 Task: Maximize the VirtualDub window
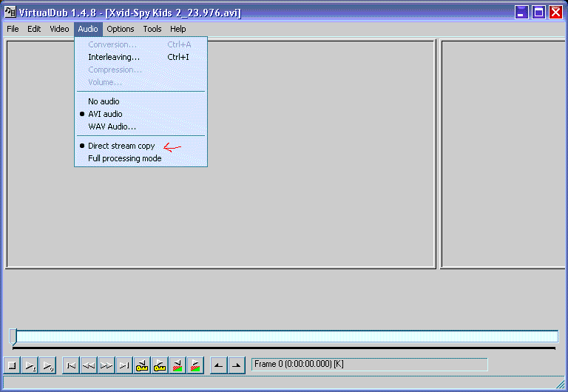tap(538, 13)
